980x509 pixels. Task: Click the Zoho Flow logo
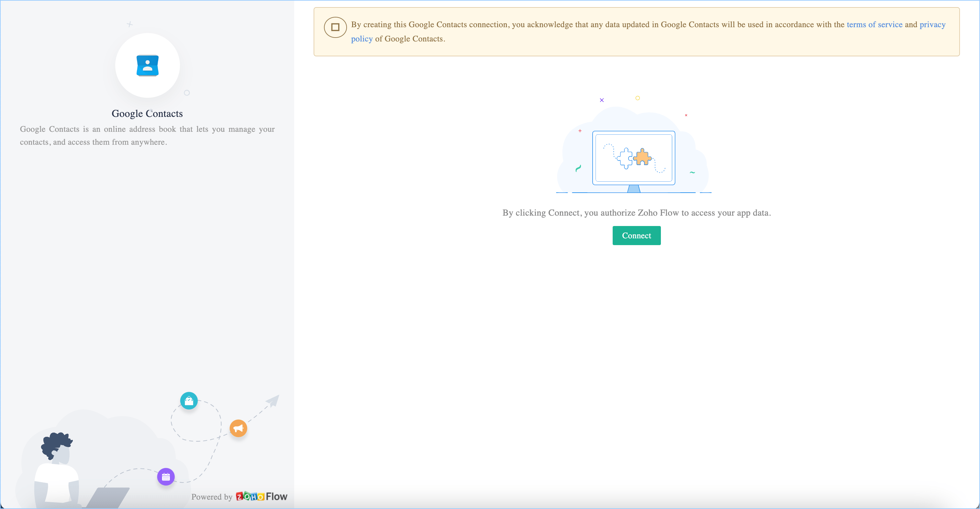[x=262, y=496]
